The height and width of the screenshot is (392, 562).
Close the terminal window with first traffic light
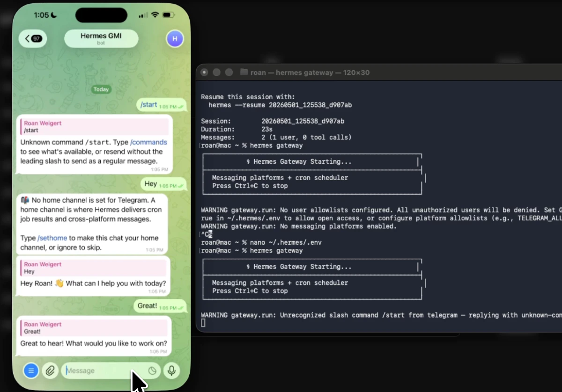[204, 72]
